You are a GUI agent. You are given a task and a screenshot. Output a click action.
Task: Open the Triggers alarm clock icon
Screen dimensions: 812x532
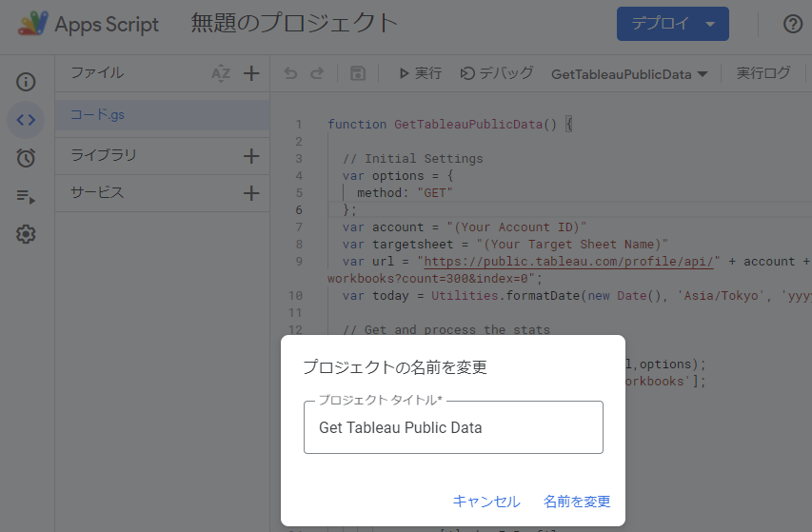[26, 158]
